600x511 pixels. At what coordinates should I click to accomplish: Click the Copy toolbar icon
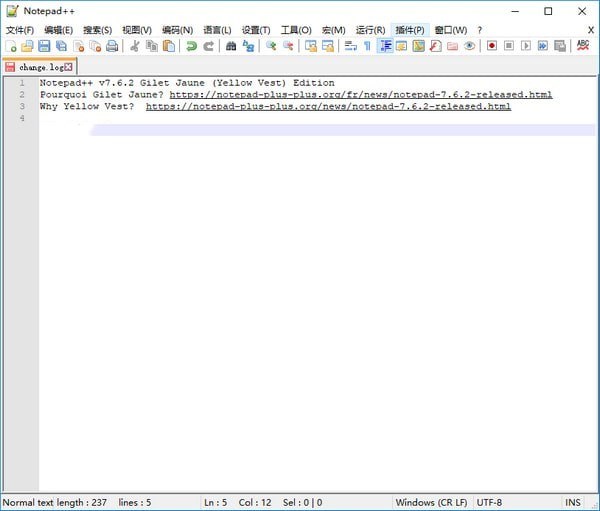point(152,46)
